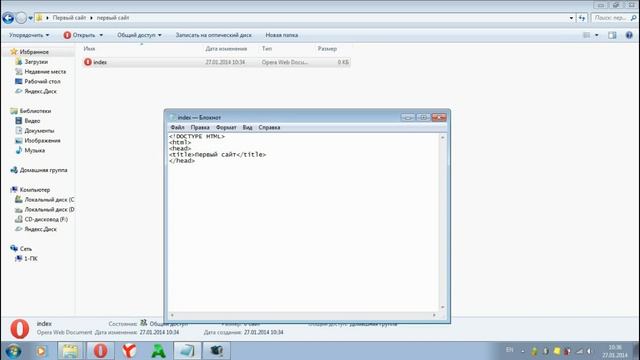Image resolution: width=640 pixels, height=360 pixels.
Task: Click the Notepad taskbar icon
Action: pos(187,351)
